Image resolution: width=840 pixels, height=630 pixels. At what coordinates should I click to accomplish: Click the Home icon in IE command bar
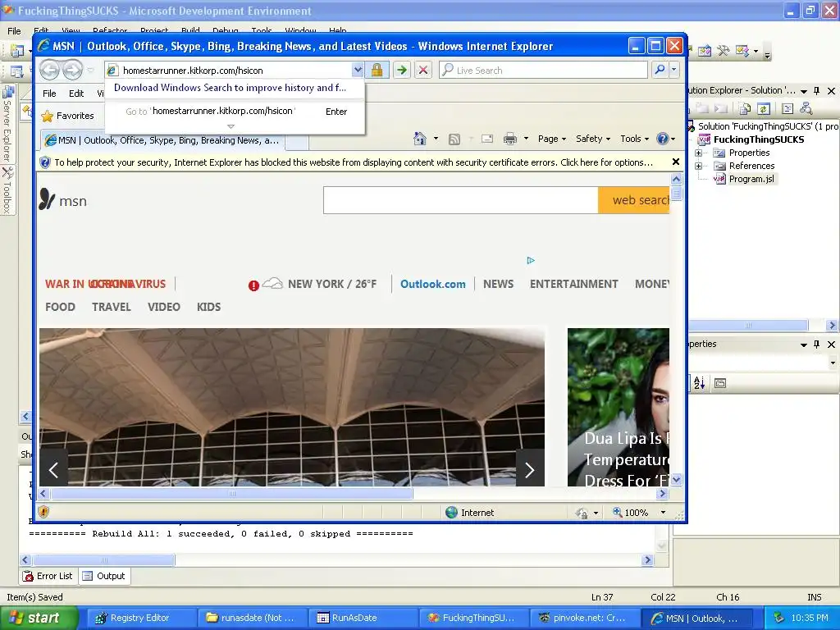(420, 139)
